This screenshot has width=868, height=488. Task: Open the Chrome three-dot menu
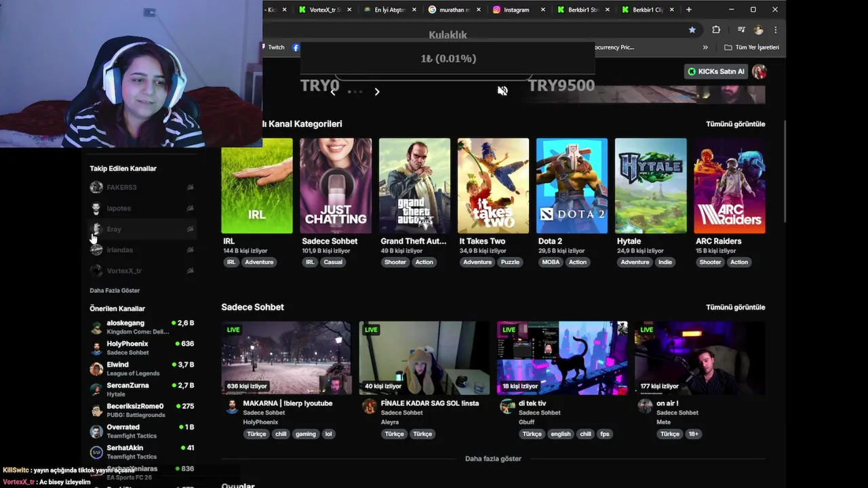[x=775, y=30]
